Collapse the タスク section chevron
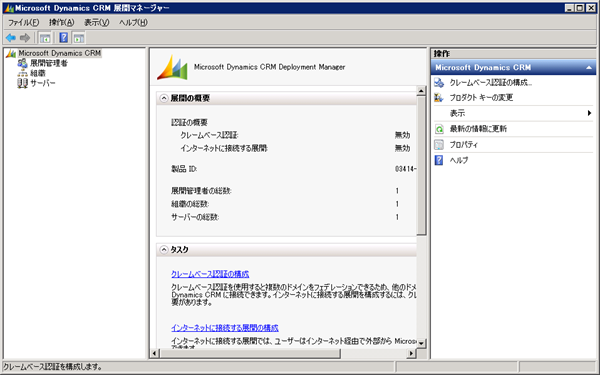This screenshot has width=600, height=375. point(164,250)
